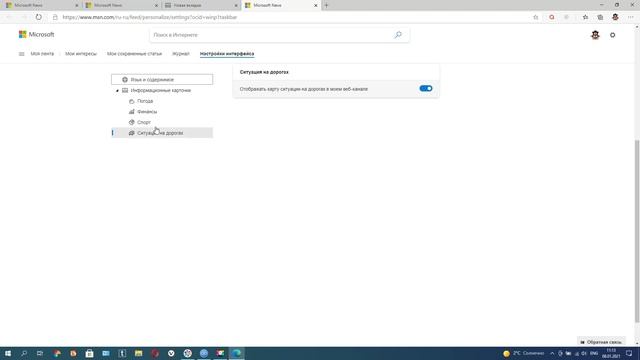Switch to the second Microsoft News tab
The width and height of the screenshot is (640, 360).
pos(121,5)
